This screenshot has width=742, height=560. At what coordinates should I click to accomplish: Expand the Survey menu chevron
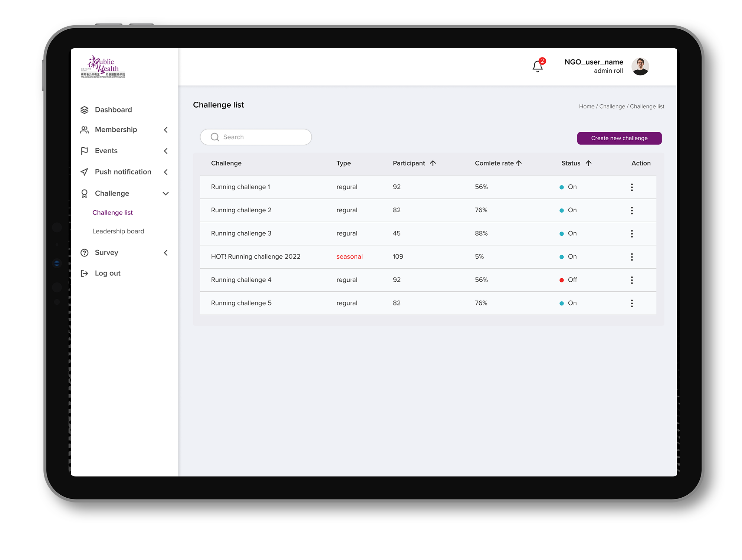pyautogui.click(x=166, y=253)
